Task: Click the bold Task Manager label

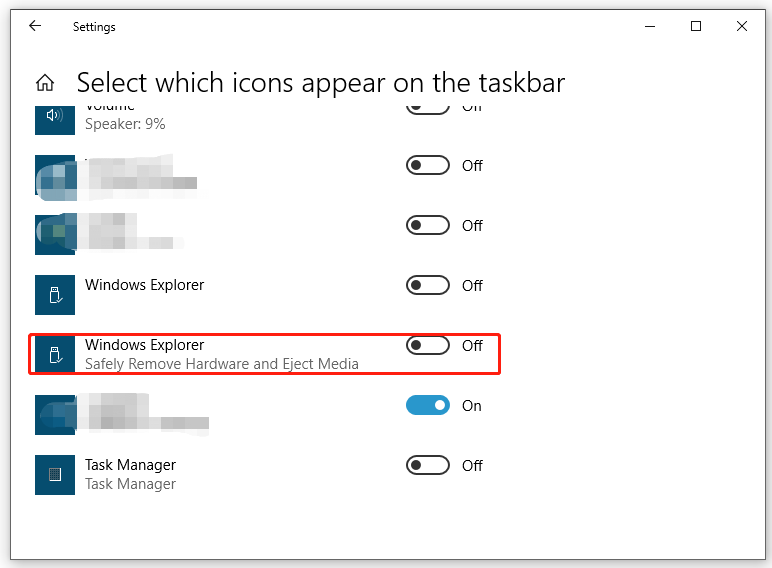Action: 130,465
